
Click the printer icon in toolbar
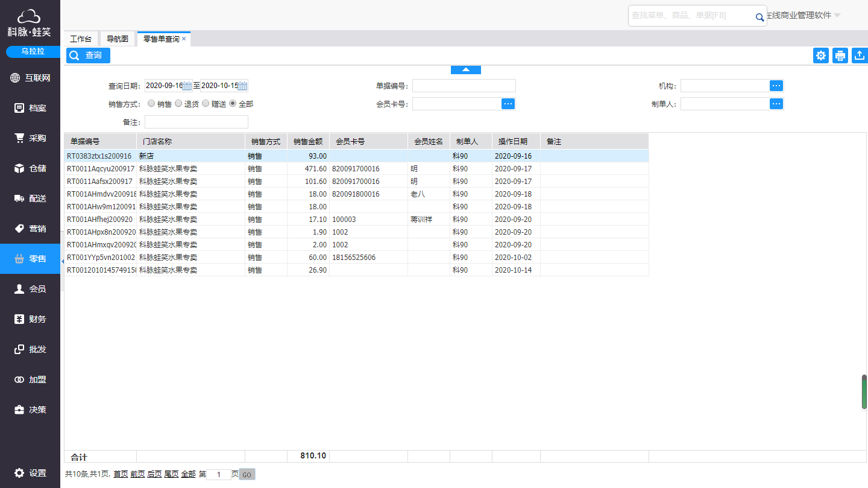coord(840,55)
